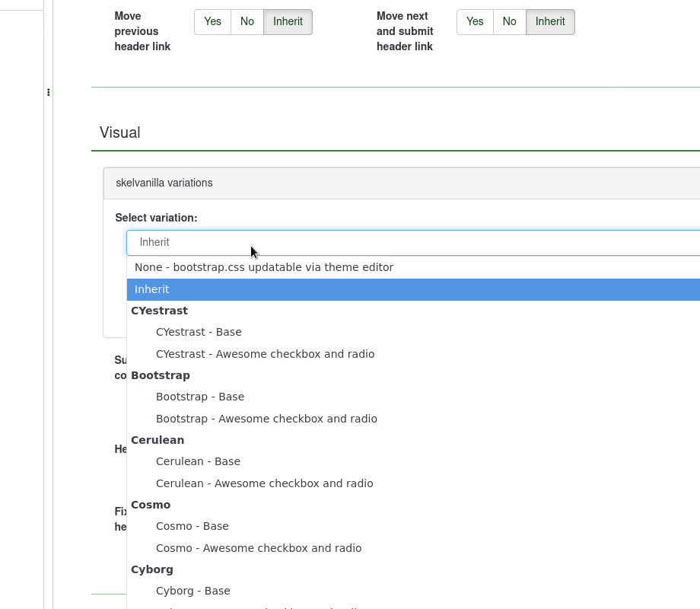
Task: Set Move next and submit link to No
Action: (x=510, y=22)
